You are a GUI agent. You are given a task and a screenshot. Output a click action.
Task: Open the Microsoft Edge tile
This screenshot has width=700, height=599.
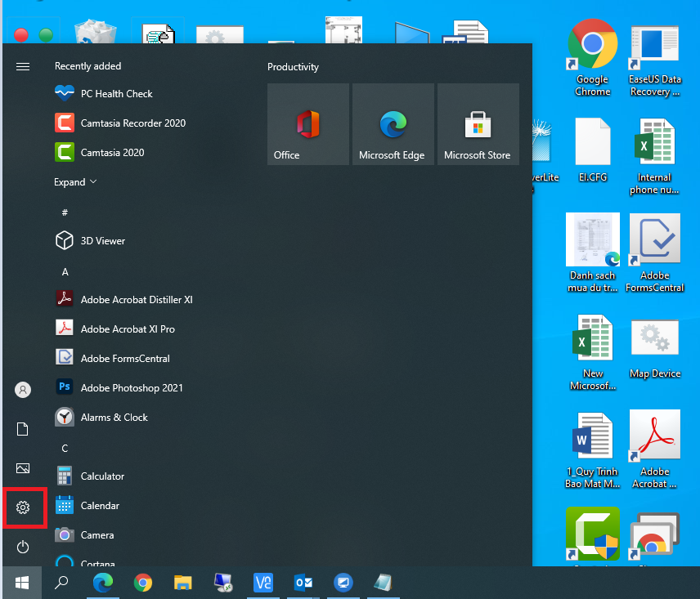pyautogui.click(x=393, y=124)
